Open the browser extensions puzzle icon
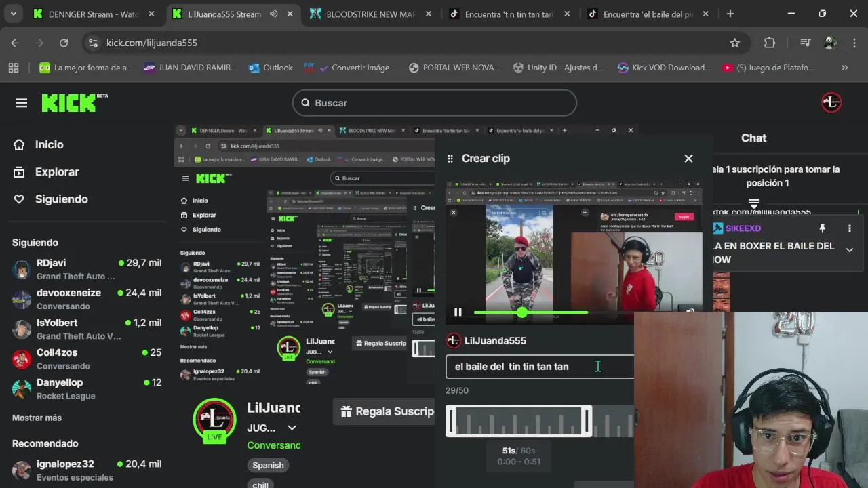 pyautogui.click(x=770, y=43)
